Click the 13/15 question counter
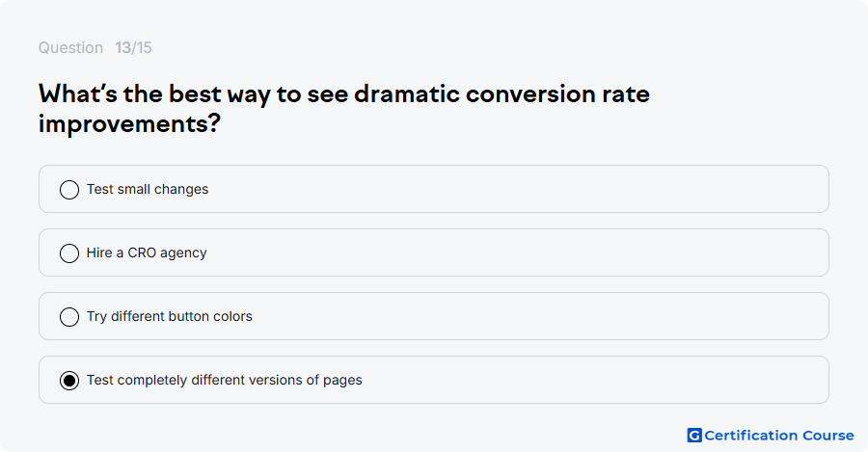The width and height of the screenshot is (868, 452). coord(133,47)
